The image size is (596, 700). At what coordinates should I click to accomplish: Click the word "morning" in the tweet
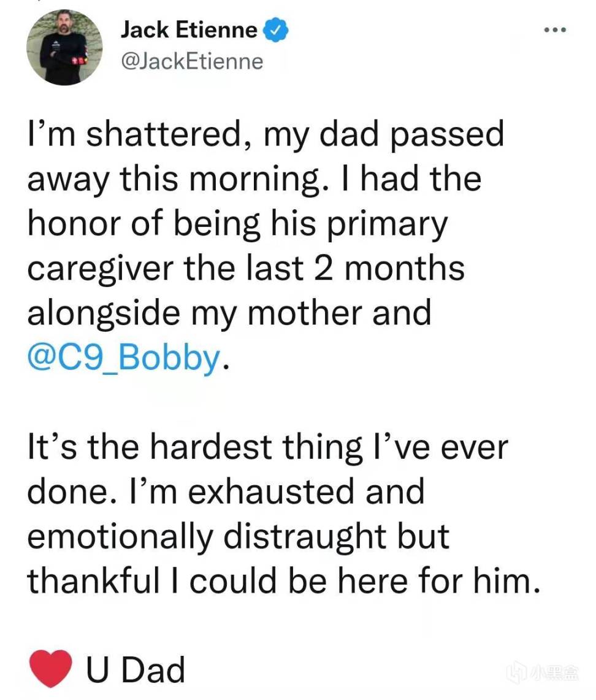255,180
